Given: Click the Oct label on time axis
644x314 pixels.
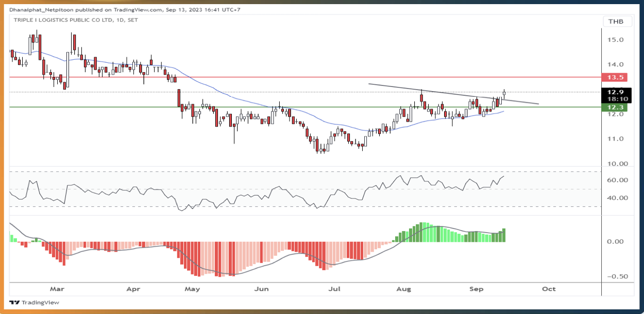Looking at the screenshot, I should click(x=549, y=289).
